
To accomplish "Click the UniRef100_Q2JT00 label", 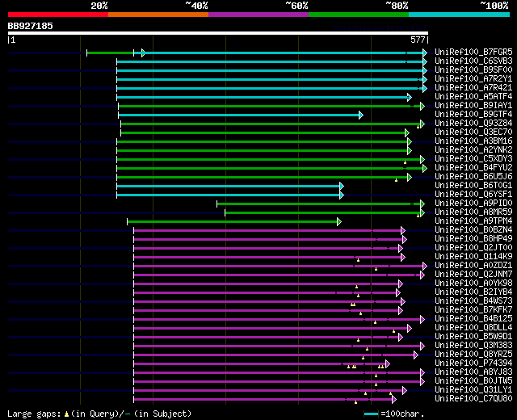I will [x=473, y=248].
